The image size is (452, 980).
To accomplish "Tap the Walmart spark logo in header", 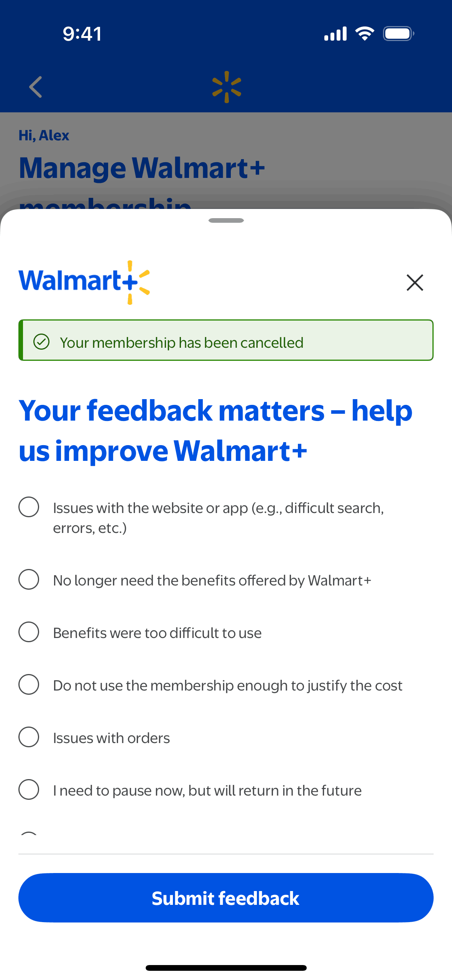I will point(227,87).
